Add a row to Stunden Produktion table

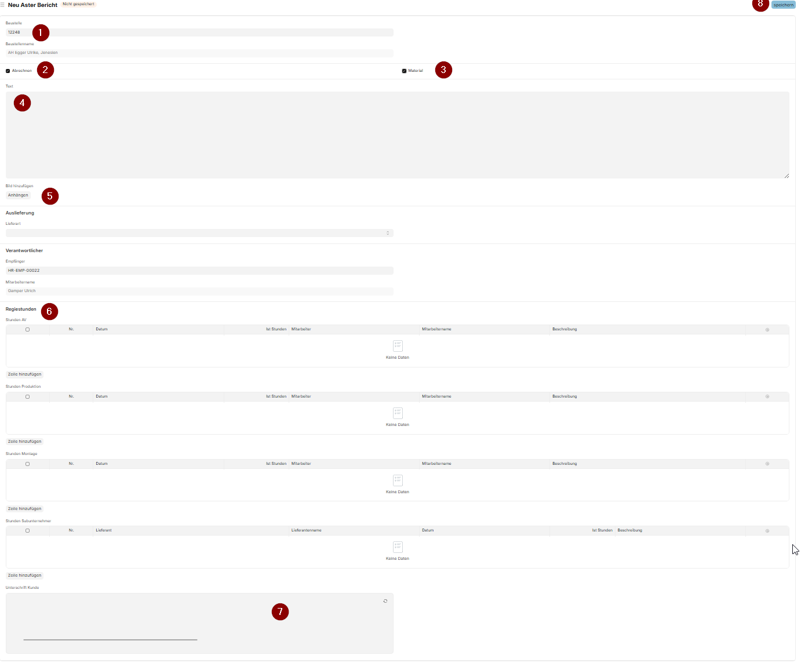tap(24, 442)
